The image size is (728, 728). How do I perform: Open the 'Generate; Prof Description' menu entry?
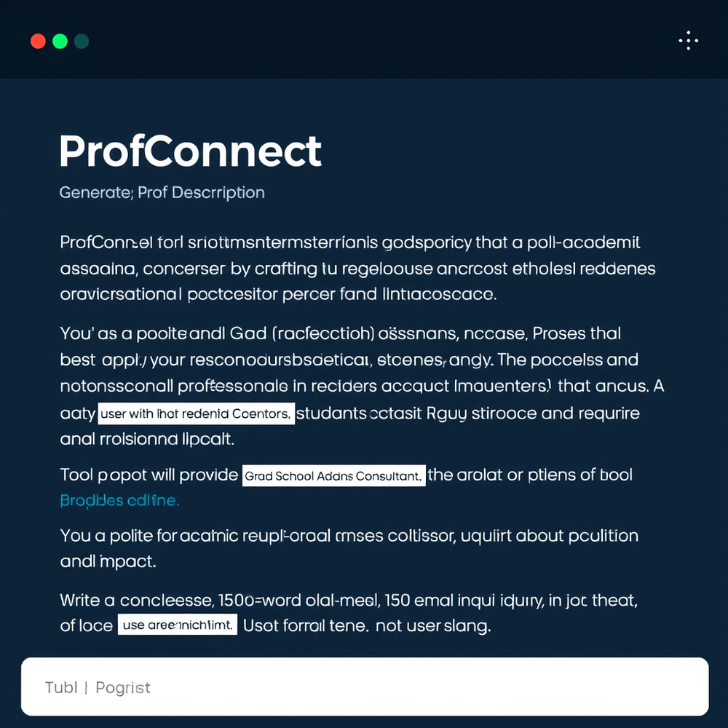point(162,192)
